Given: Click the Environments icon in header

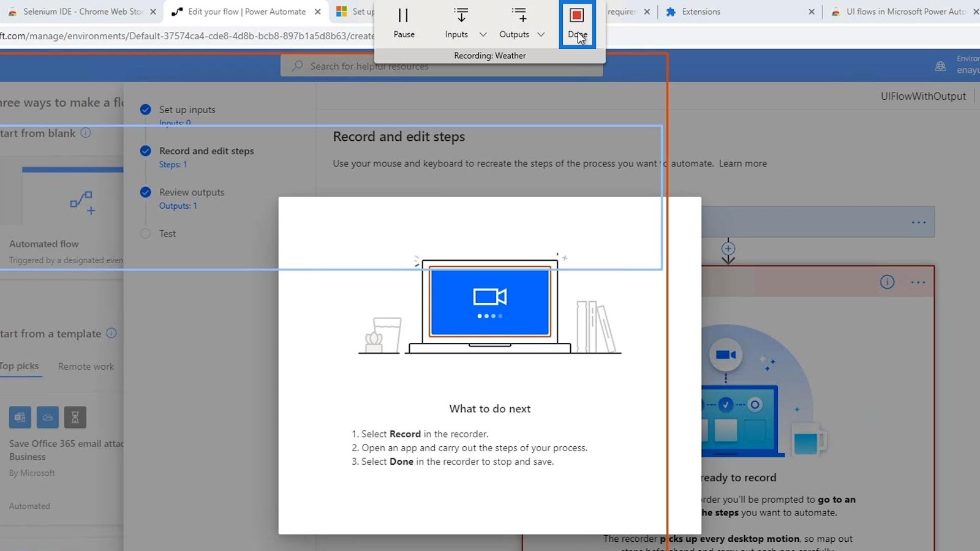Looking at the screenshot, I should [940, 66].
